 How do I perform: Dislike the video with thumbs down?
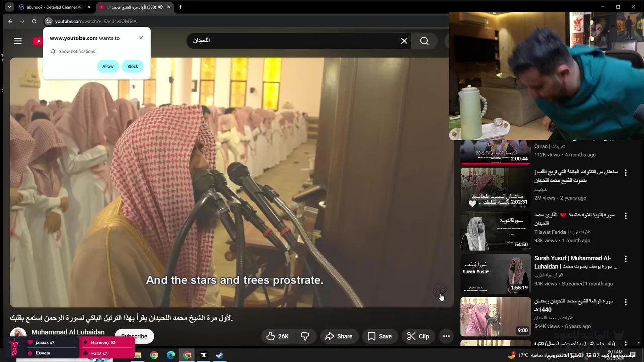(305, 336)
